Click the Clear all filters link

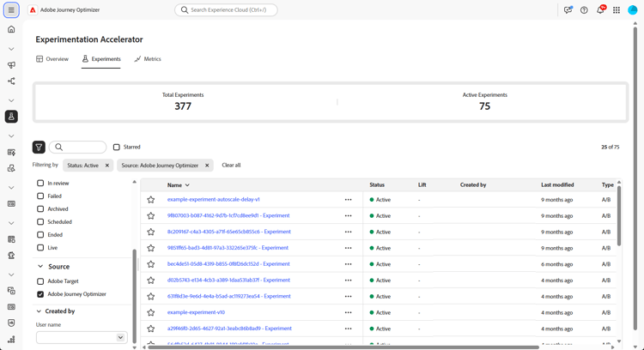(231, 165)
